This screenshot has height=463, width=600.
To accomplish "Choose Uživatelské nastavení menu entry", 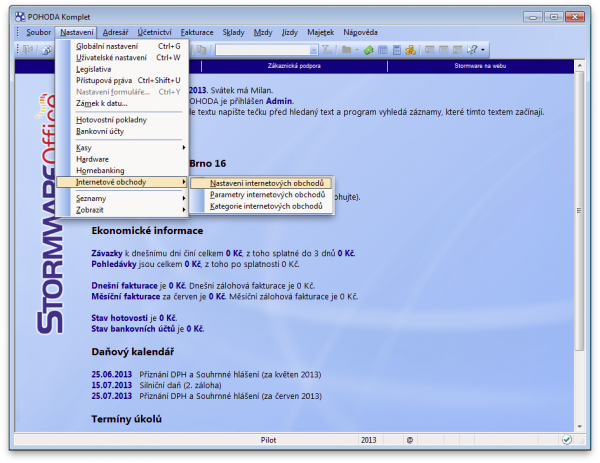I will click(x=122, y=58).
